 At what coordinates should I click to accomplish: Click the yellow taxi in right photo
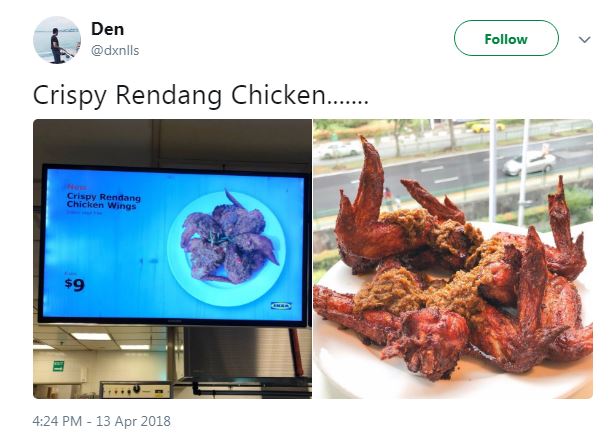pos(488,127)
